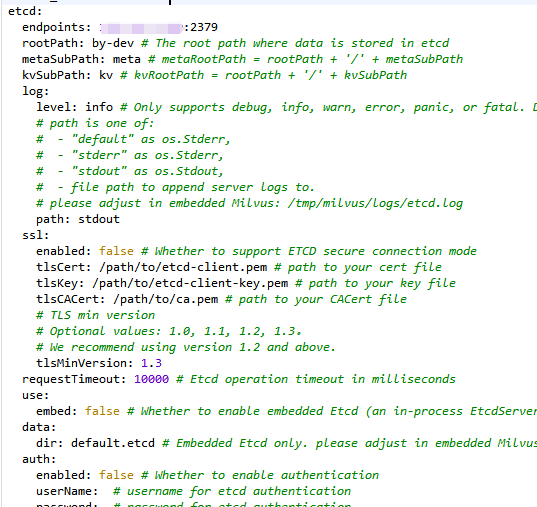
Task: Click the 'requestTimeout:' key
Action: 74,379
